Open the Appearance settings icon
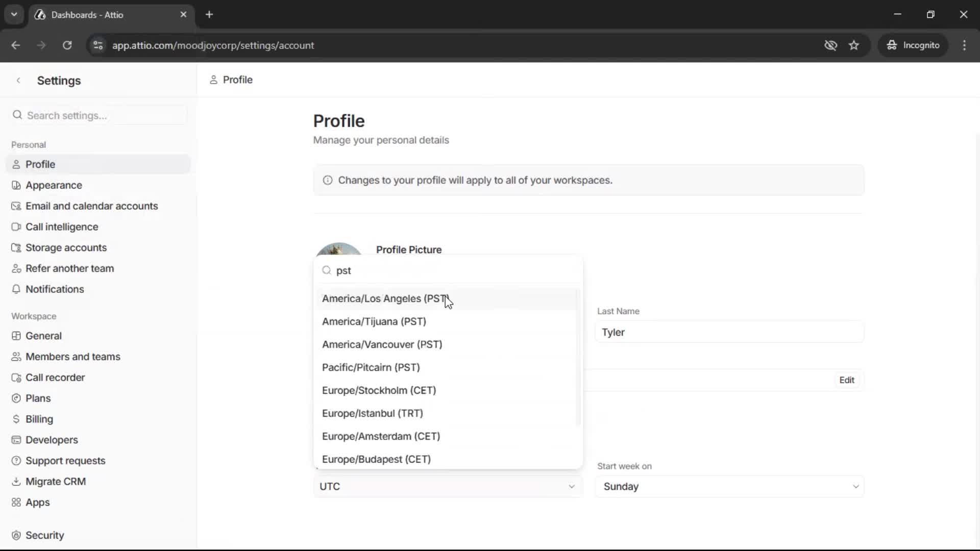The width and height of the screenshot is (980, 551). tap(16, 185)
